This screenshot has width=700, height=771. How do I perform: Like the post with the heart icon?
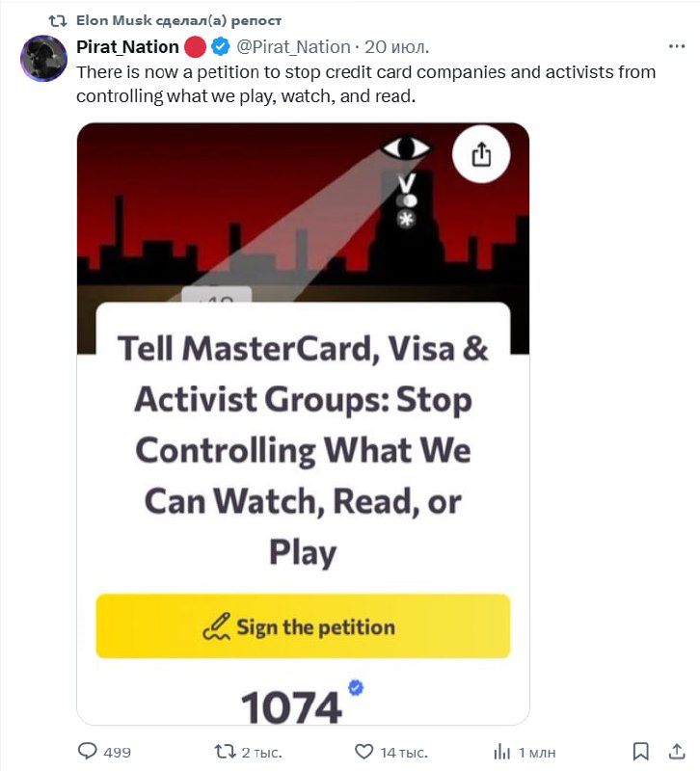pos(364,752)
